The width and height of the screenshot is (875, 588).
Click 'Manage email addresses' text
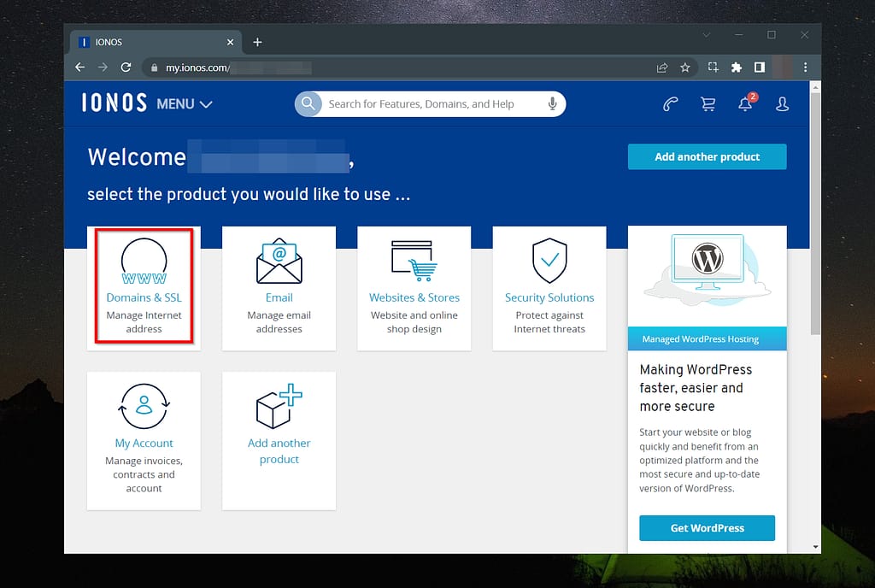click(x=279, y=322)
